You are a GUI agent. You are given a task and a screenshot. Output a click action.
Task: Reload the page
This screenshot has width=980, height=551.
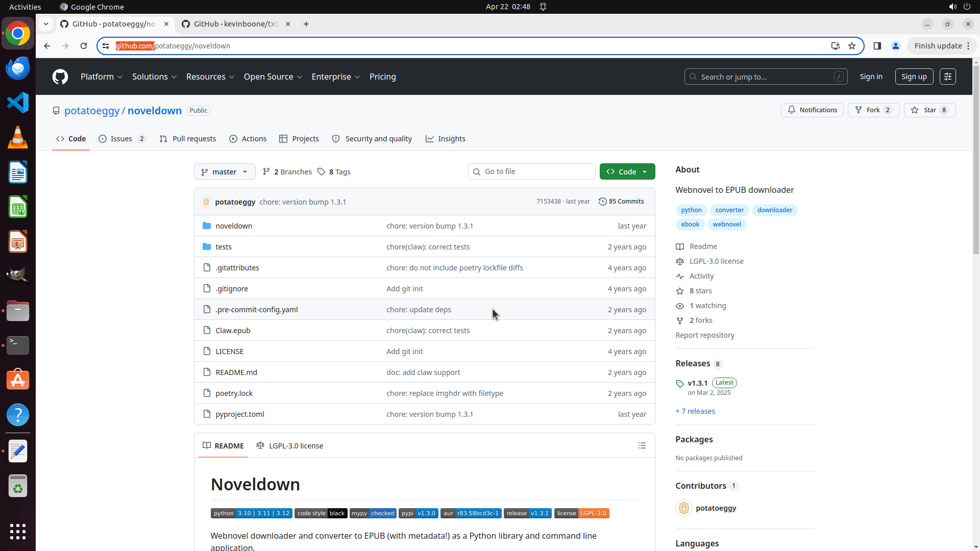click(84, 46)
